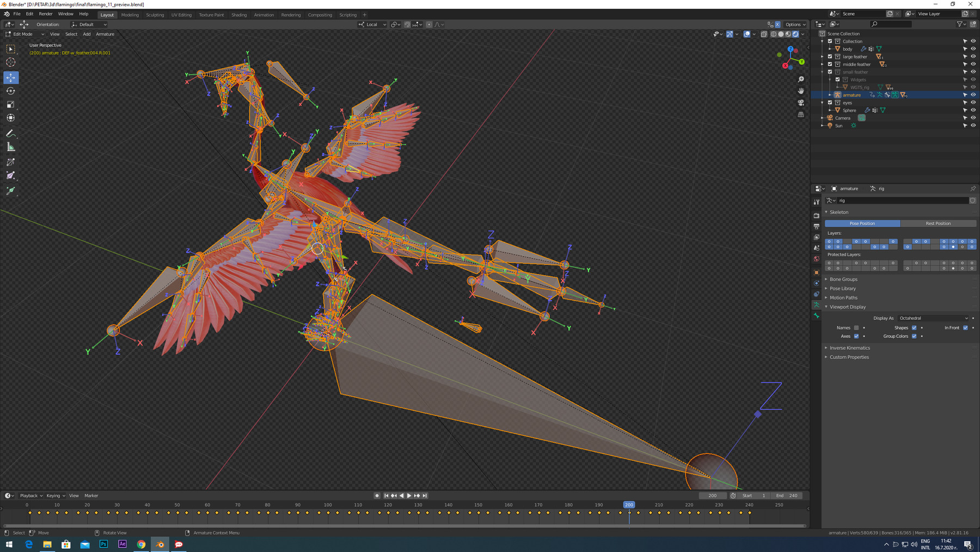This screenshot has width=980, height=552.
Task: Select the Rotate tool in the toolbar
Action: pyautogui.click(x=11, y=91)
